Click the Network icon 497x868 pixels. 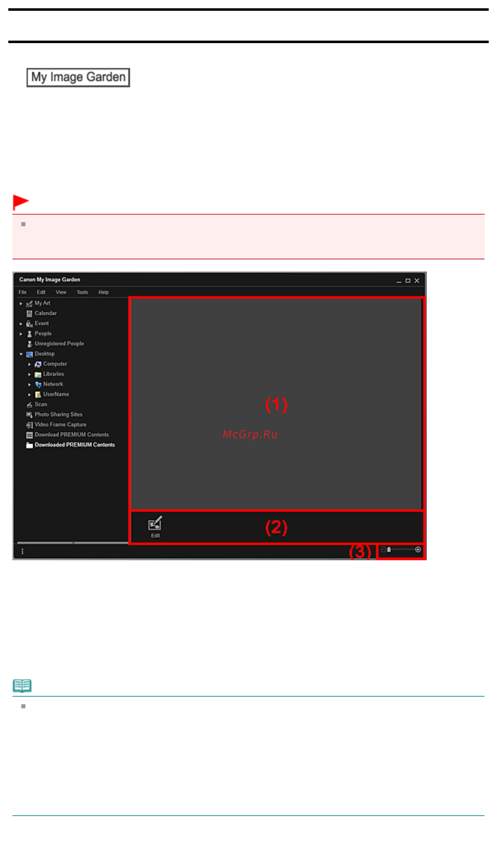point(38,385)
